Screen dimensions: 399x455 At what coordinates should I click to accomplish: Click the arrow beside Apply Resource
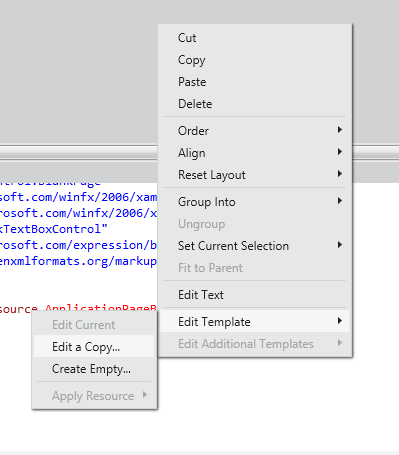coord(145,395)
